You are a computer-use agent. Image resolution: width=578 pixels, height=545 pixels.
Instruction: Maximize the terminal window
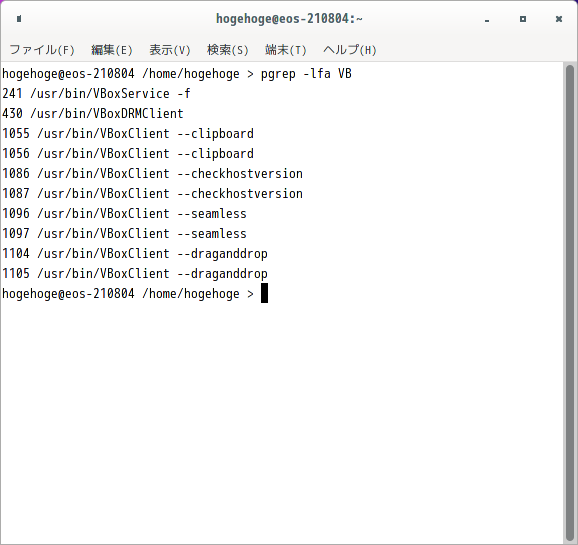(523, 19)
